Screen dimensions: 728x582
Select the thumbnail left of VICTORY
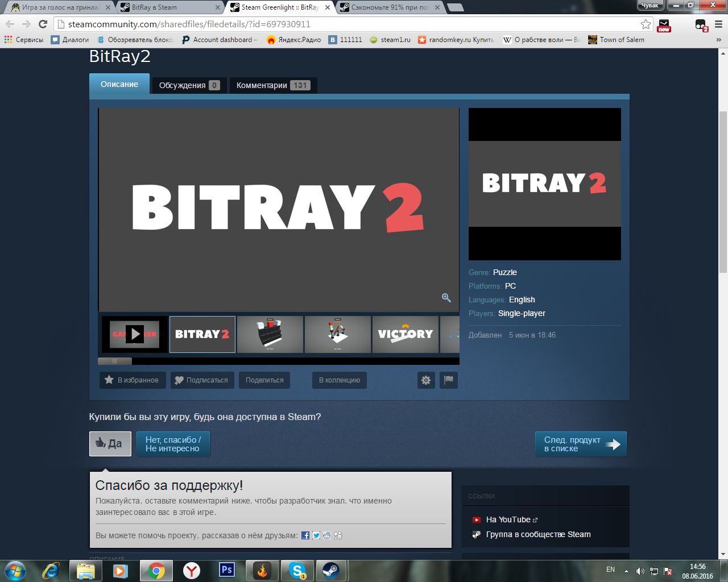pyautogui.click(x=338, y=334)
